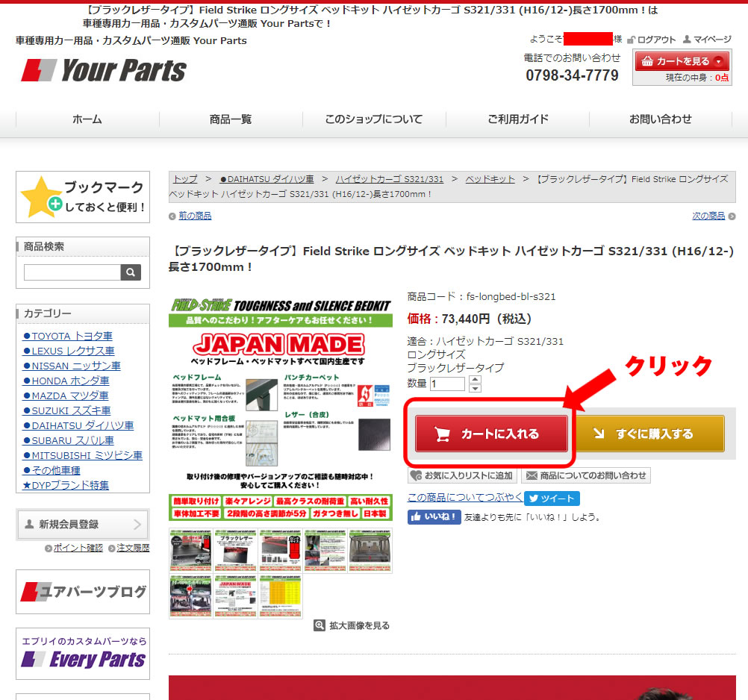Image resolution: width=748 pixels, height=700 pixels.
Task: Select JAPAN MADE thumbnail in second row
Action: (x=236, y=596)
